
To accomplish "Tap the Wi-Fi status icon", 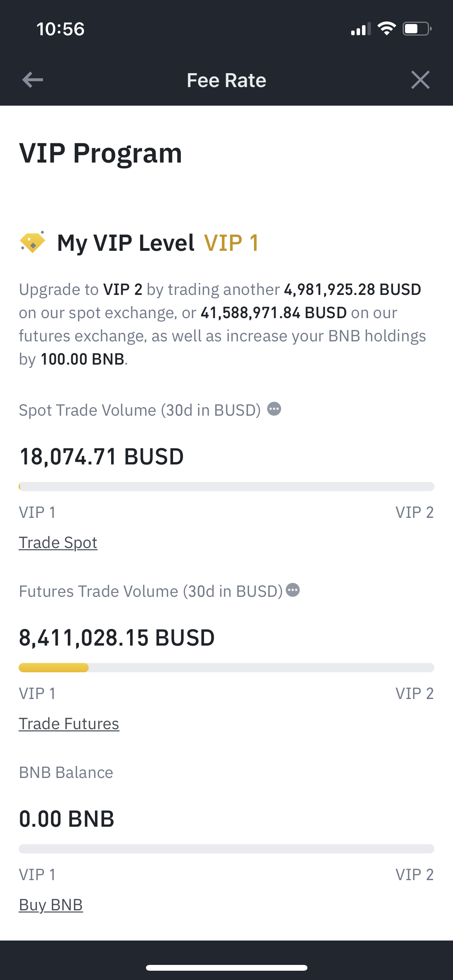I will [x=386, y=29].
